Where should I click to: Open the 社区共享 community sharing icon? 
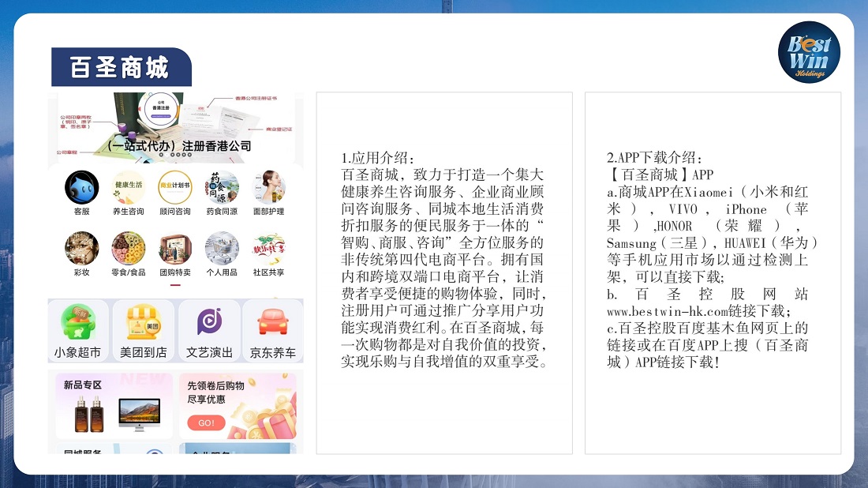pos(268,249)
